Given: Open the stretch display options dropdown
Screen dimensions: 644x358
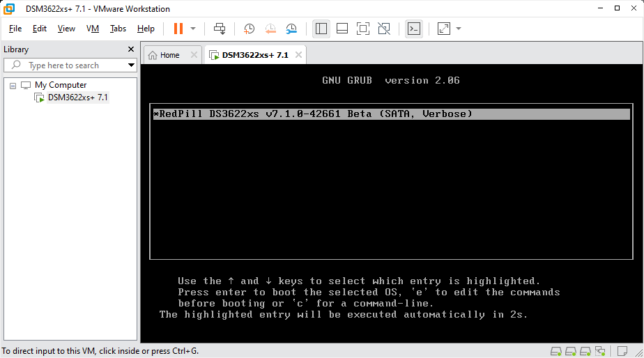Looking at the screenshot, I should (x=459, y=29).
